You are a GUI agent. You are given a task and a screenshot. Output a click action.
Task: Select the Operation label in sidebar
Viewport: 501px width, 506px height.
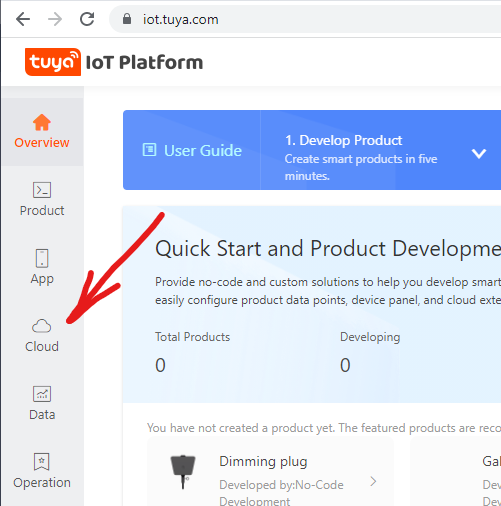[x=42, y=483]
